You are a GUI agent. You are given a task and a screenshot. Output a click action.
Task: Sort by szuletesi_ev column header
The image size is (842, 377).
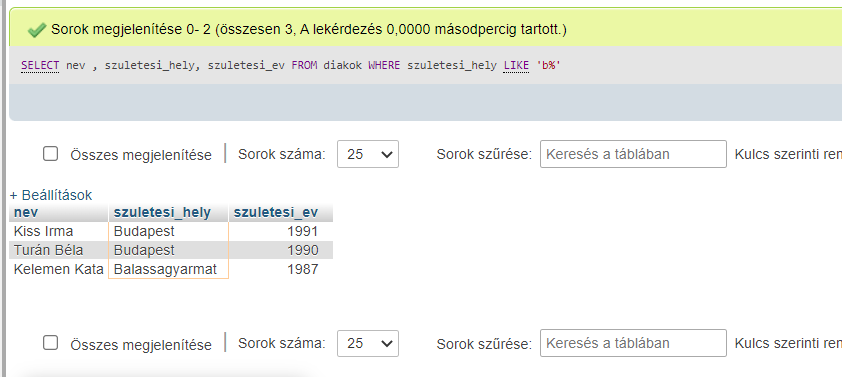click(x=275, y=213)
